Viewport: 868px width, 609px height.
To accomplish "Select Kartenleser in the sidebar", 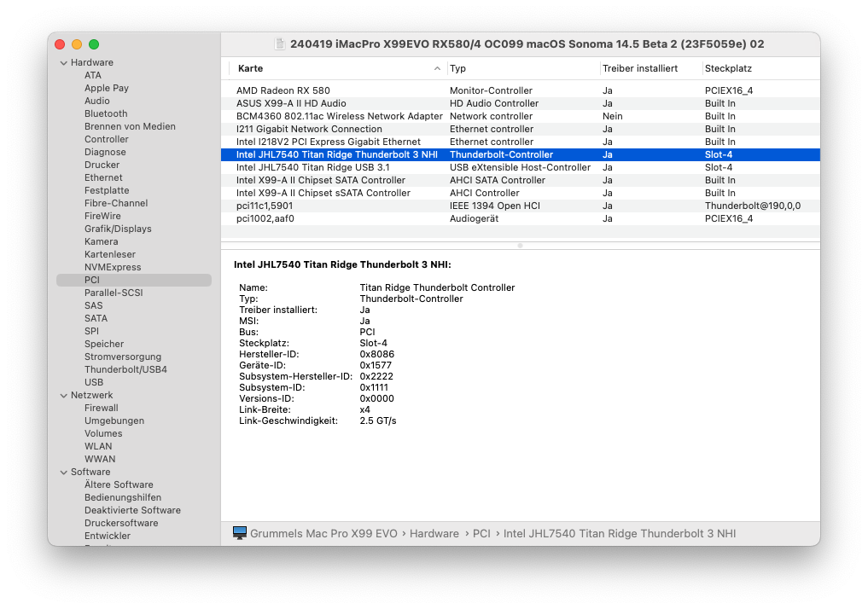I will coord(109,254).
